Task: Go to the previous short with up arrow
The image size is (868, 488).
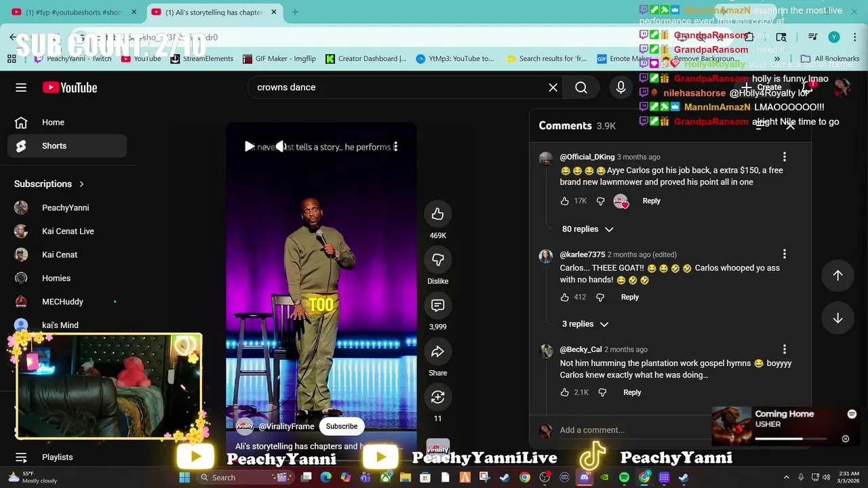Action: click(x=837, y=275)
